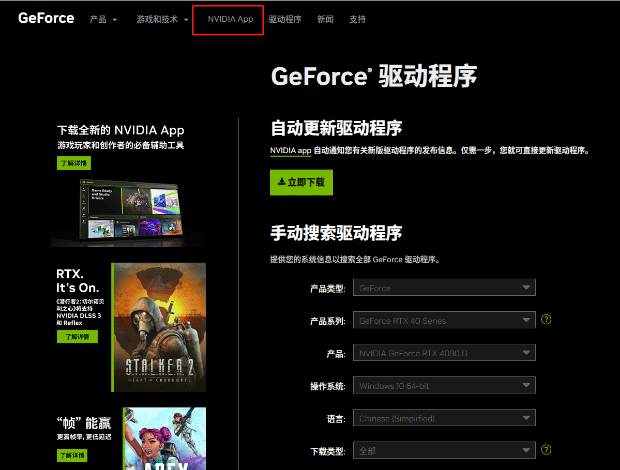This screenshot has width=620, height=470.
Task: Open the 产品系列 dropdown
Action: (444, 320)
